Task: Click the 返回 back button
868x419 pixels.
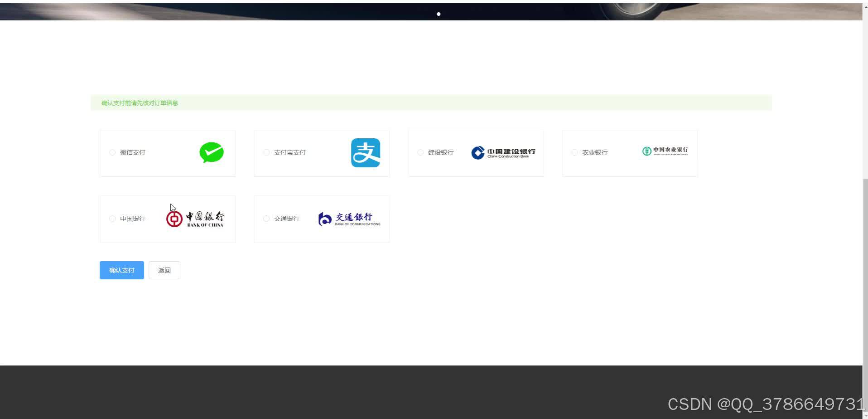Action: 164,270
